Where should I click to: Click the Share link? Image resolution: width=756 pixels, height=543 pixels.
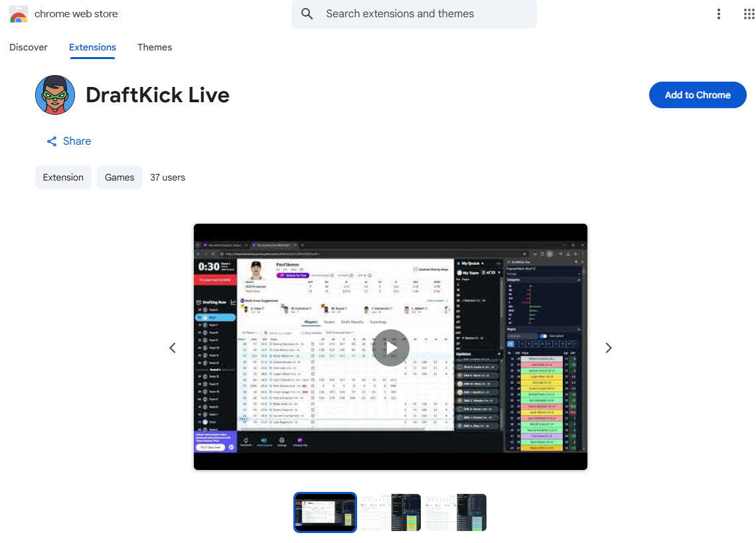(69, 141)
